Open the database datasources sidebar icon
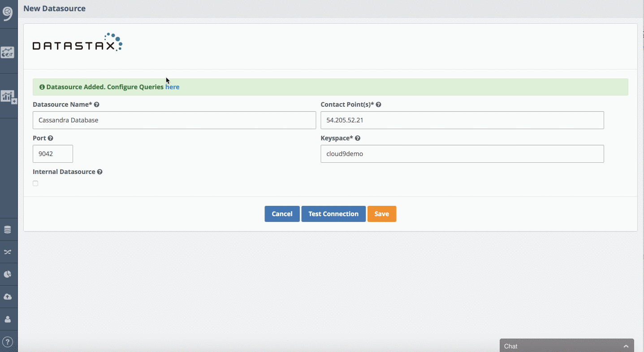 [x=8, y=230]
